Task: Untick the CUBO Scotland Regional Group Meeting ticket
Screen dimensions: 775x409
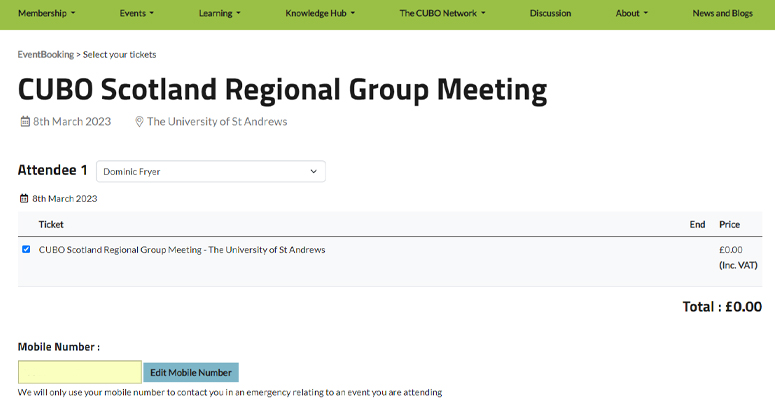Action: click(26, 249)
